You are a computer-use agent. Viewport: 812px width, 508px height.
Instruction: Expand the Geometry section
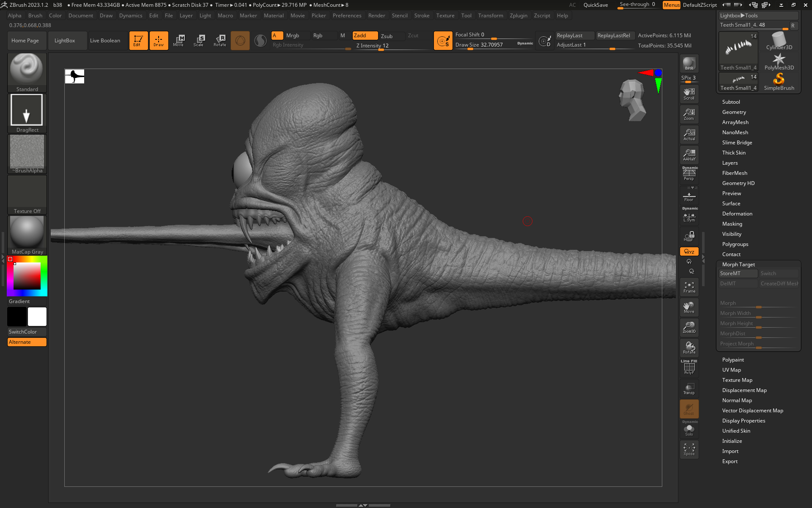734,112
